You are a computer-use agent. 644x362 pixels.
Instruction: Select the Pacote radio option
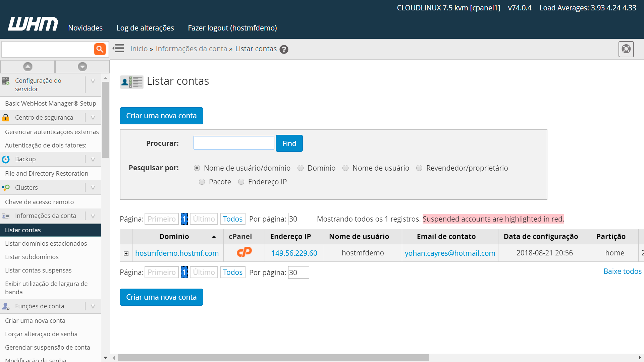pos(202,182)
